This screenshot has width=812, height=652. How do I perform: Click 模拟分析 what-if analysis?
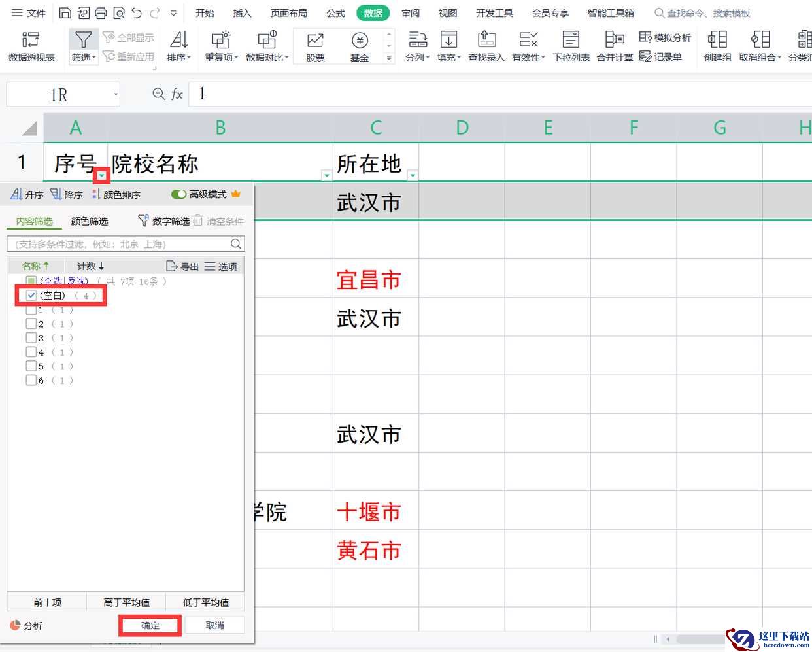click(x=664, y=38)
